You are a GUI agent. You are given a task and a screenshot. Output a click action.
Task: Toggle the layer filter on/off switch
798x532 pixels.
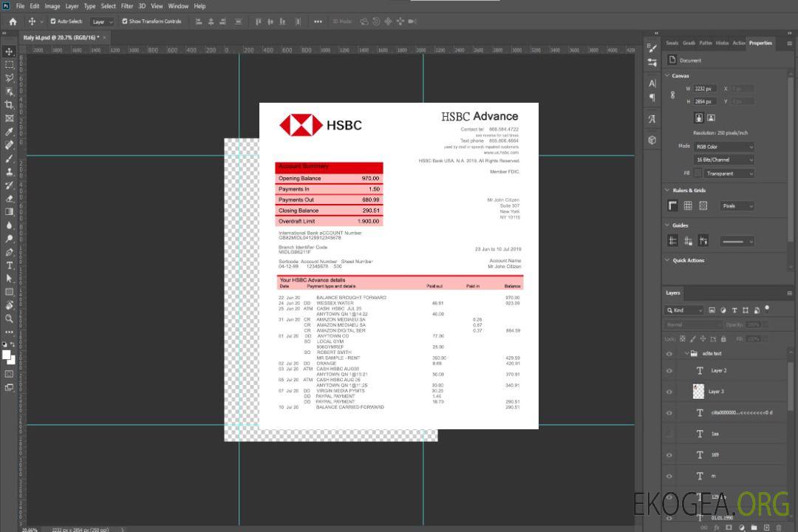(767, 309)
